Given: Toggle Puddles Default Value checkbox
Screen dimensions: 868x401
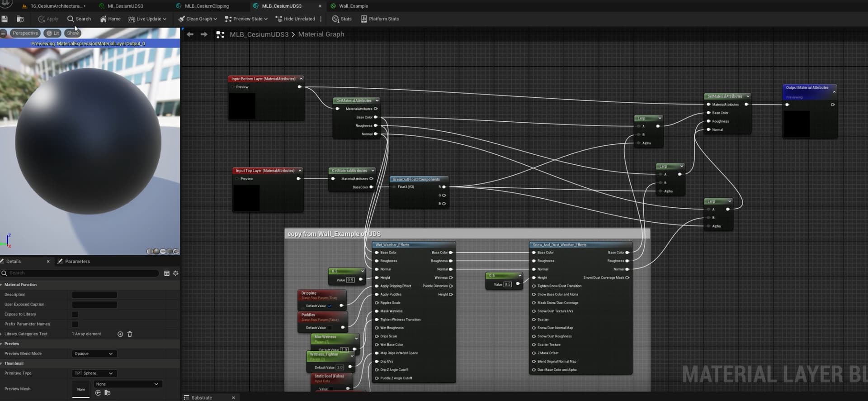Looking at the screenshot, I should pos(330,328).
